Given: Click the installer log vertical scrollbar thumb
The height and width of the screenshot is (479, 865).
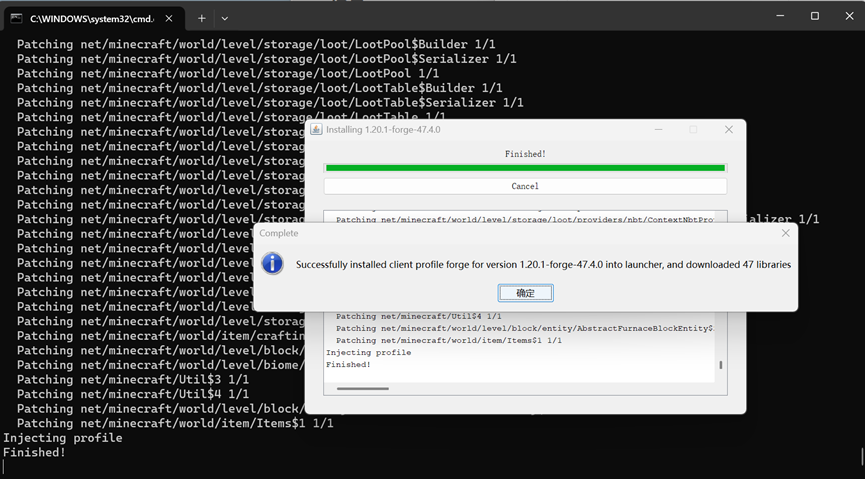Looking at the screenshot, I should point(720,365).
